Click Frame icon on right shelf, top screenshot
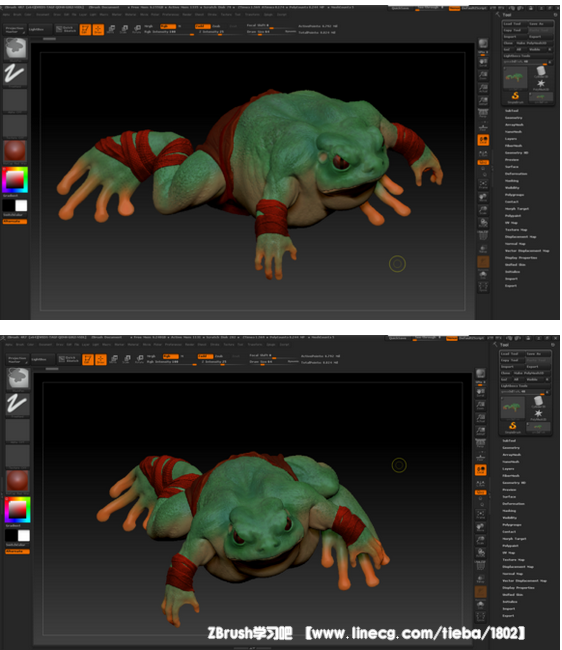 [483, 184]
